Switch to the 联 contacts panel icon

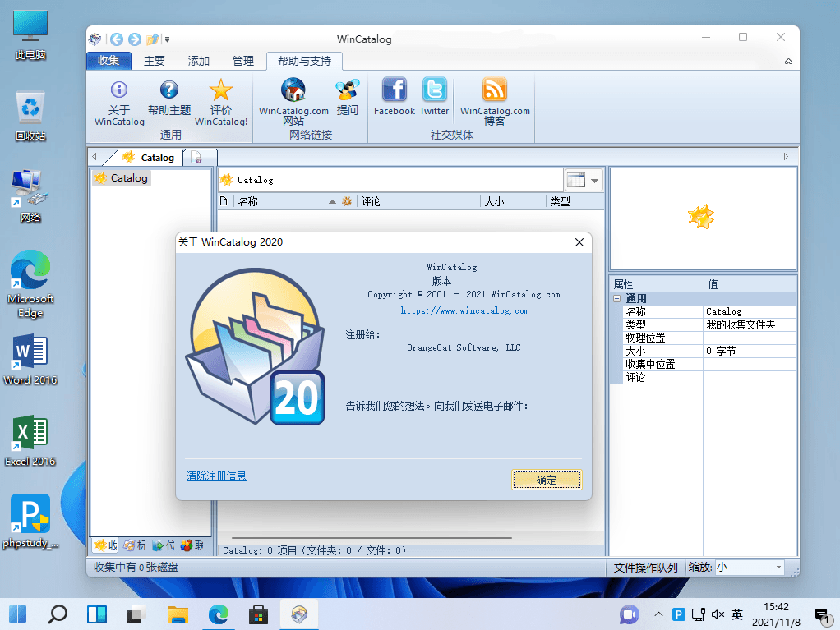pyautogui.click(x=192, y=545)
